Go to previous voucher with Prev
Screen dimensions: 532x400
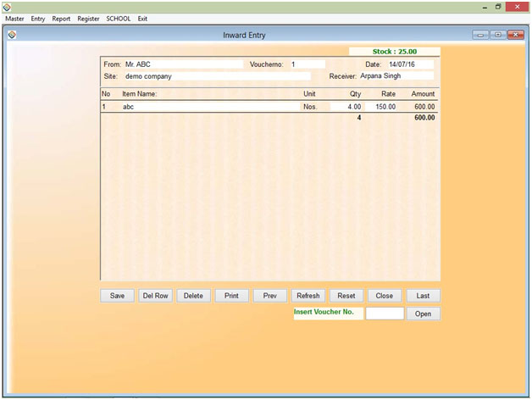pos(269,296)
